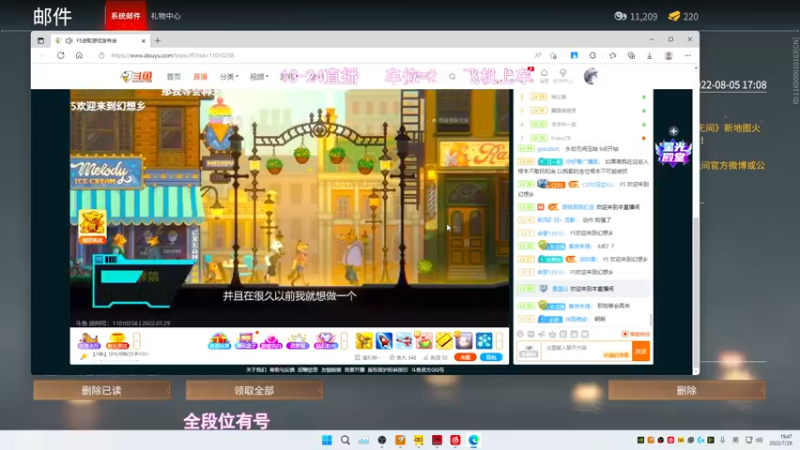Send the blue snowflake gift
Screen dimensions: 800x450
[484, 340]
